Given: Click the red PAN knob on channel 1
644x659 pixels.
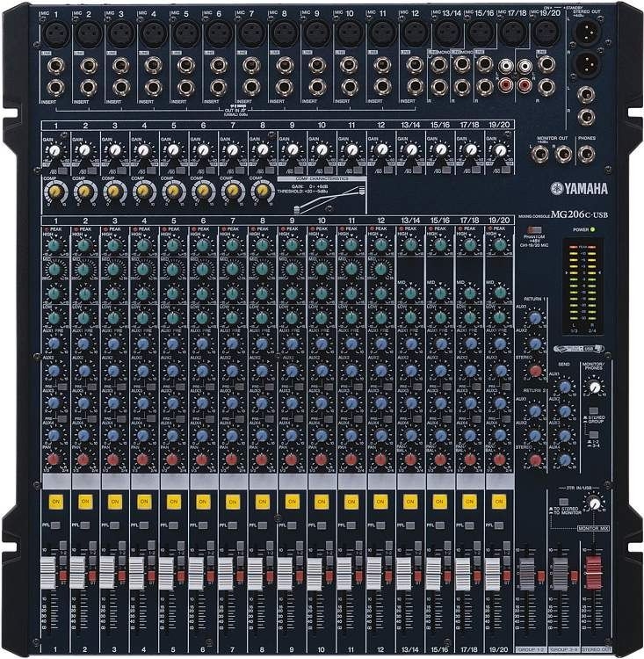Looking at the screenshot, I should 53,458.
